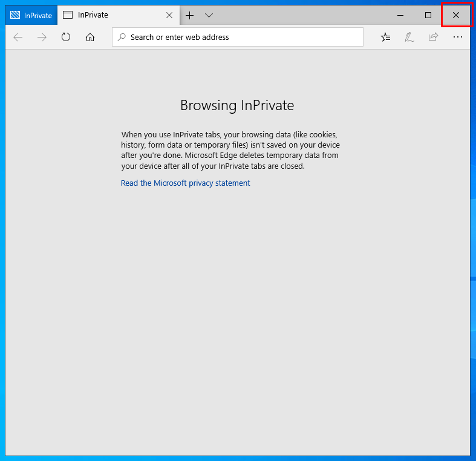
Task: Maximize the Edge window
Action: (x=428, y=15)
